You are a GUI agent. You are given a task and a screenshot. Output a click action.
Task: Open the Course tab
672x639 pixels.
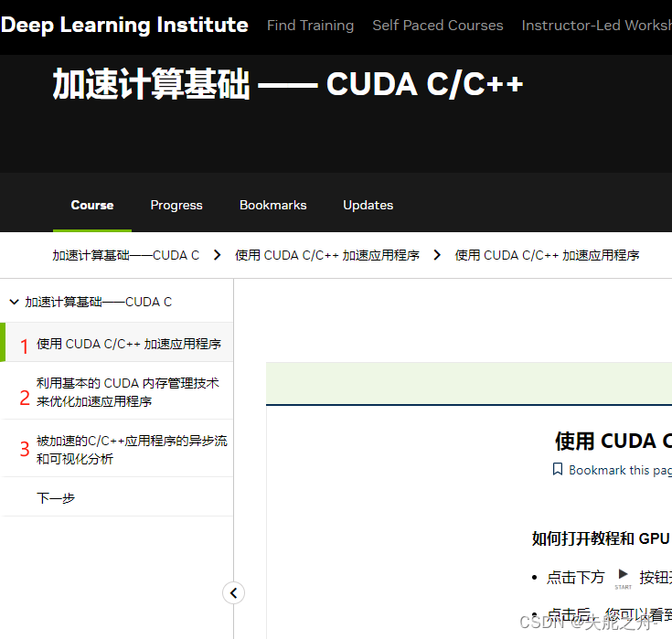[92, 206]
